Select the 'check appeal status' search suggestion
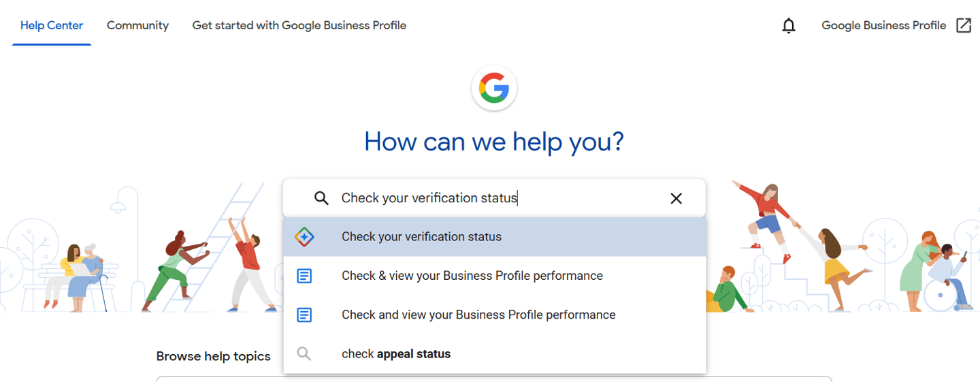The width and height of the screenshot is (980, 382). coord(396,354)
